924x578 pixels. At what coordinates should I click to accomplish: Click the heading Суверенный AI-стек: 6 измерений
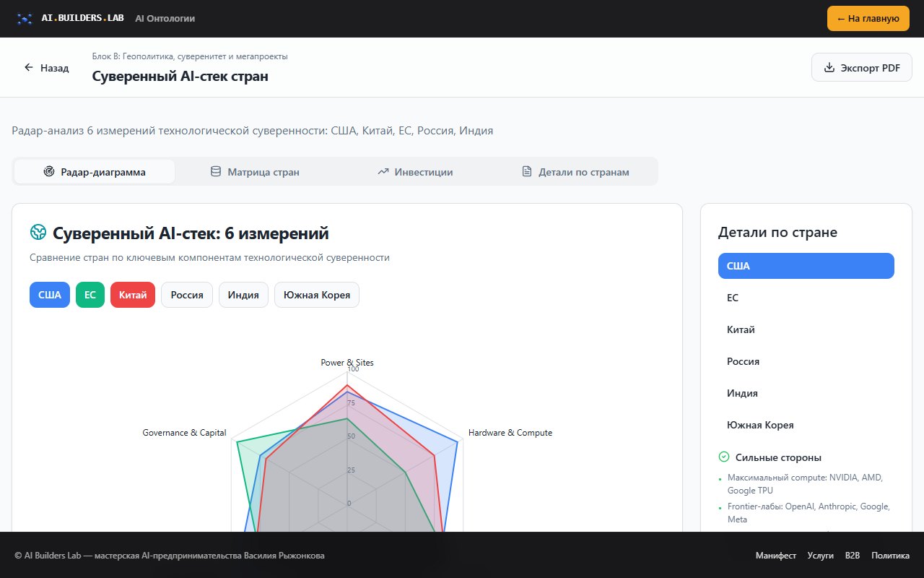tap(191, 233)
